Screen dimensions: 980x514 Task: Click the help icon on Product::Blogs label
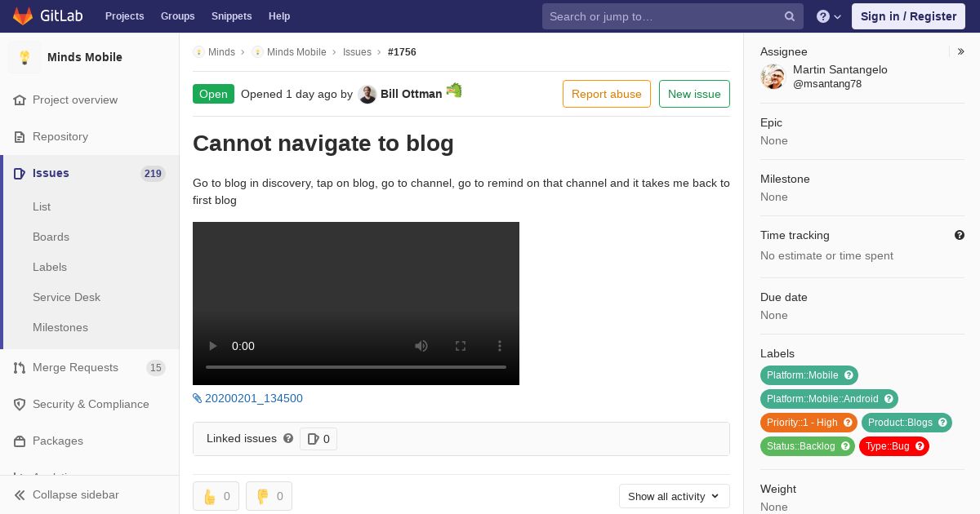click(x=942, y=423)
